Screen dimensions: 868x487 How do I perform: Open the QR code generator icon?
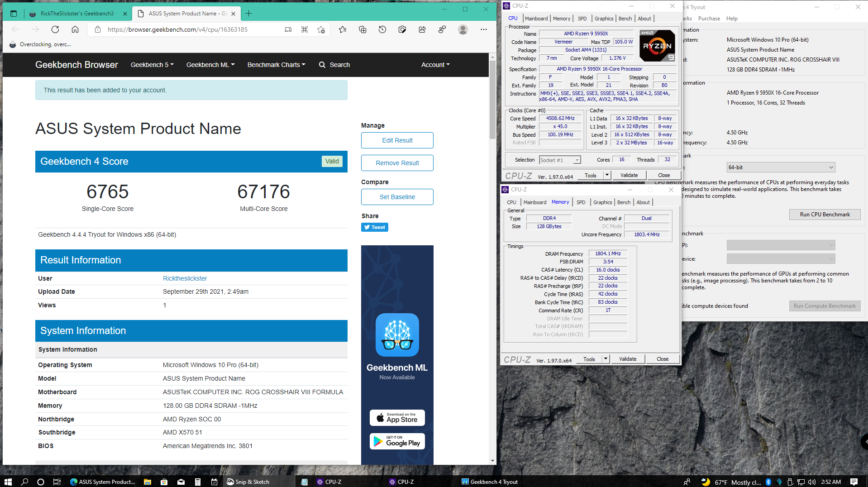305,29
